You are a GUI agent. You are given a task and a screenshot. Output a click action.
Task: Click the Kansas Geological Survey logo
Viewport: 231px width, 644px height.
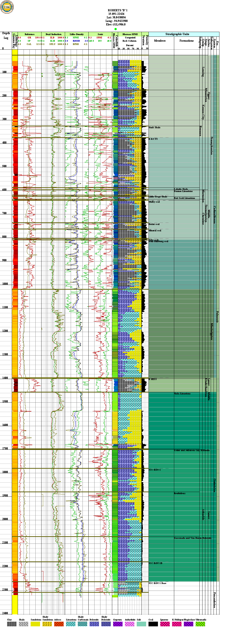coord(7,7)
